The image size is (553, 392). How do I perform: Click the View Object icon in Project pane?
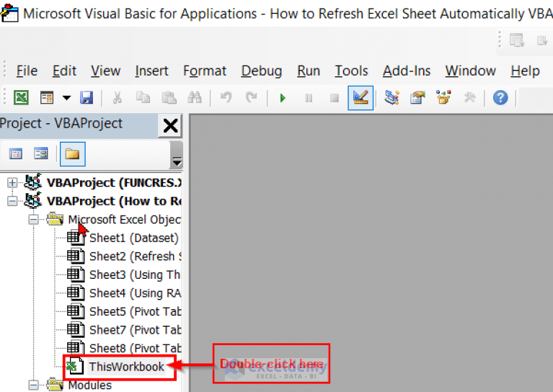click(41, 154)
